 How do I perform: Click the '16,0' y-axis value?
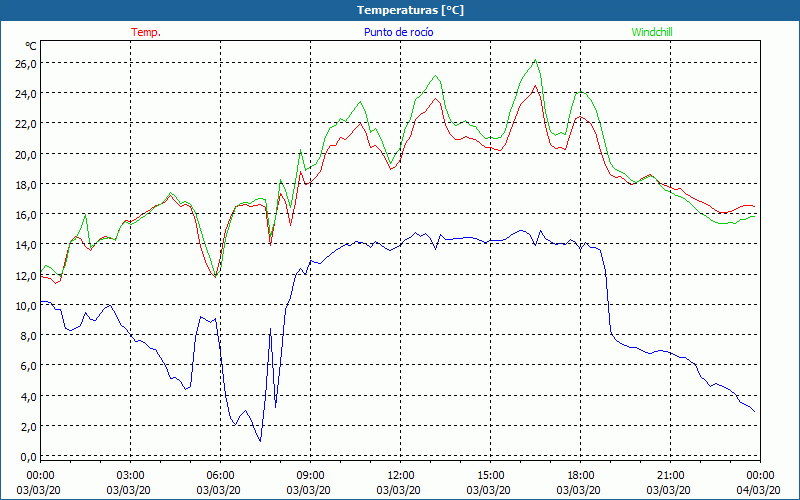click(26, 215)
